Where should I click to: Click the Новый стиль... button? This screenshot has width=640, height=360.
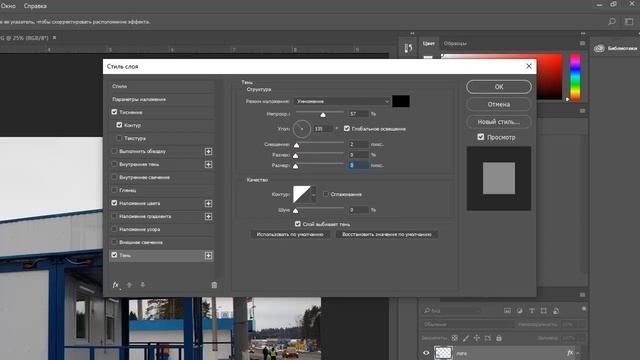(499, 122)
